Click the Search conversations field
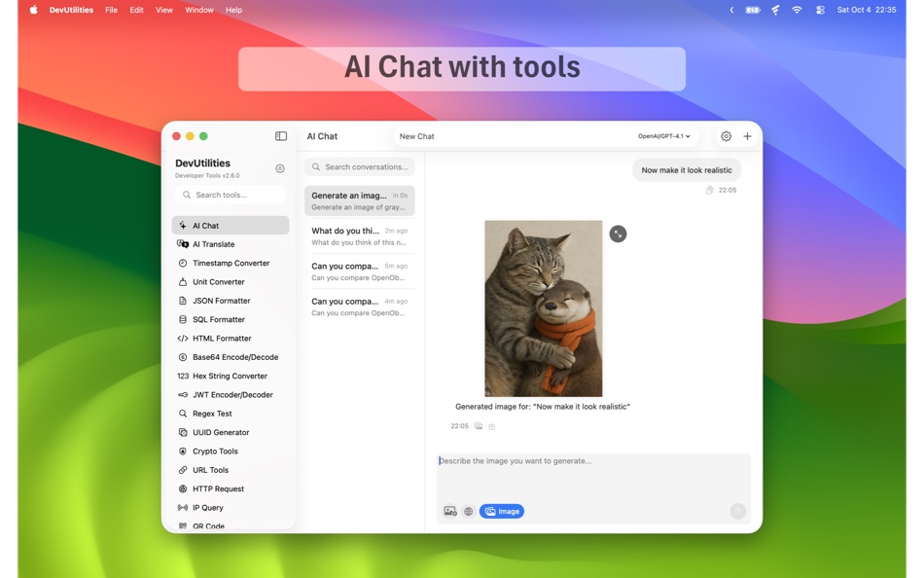 coord(360,167)
